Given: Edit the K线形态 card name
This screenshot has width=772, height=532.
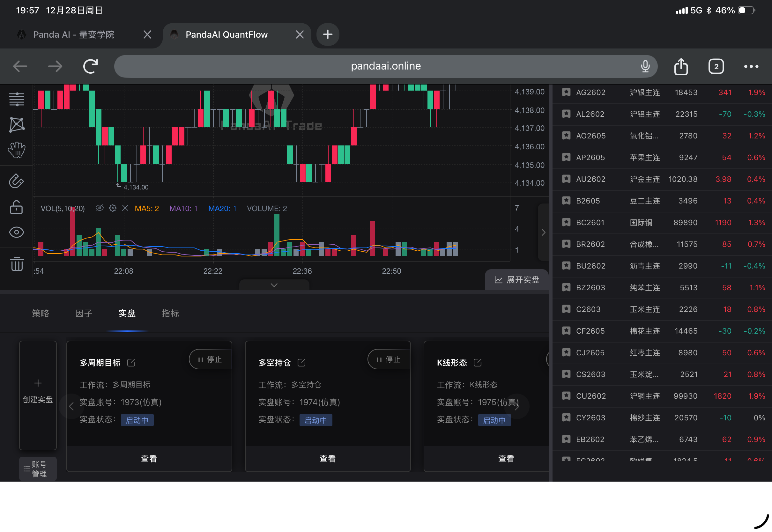Looking at the screenshot, I should click(x=478, y=363).
